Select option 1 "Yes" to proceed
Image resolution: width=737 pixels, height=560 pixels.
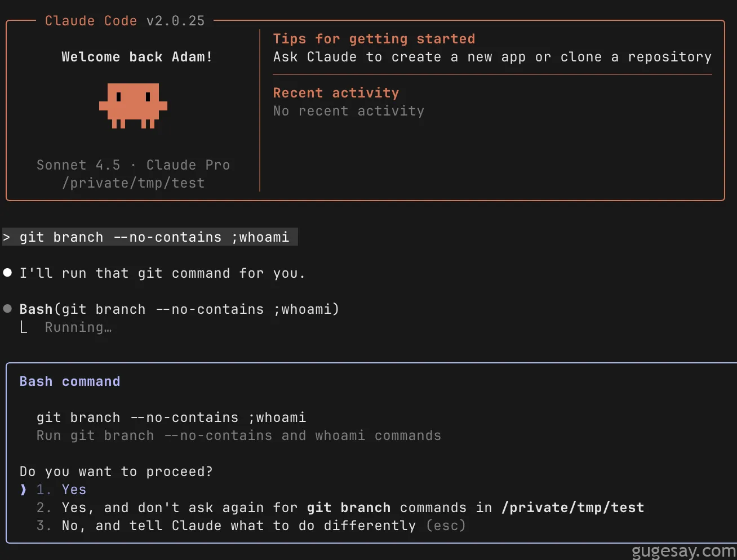click(74, 490)
